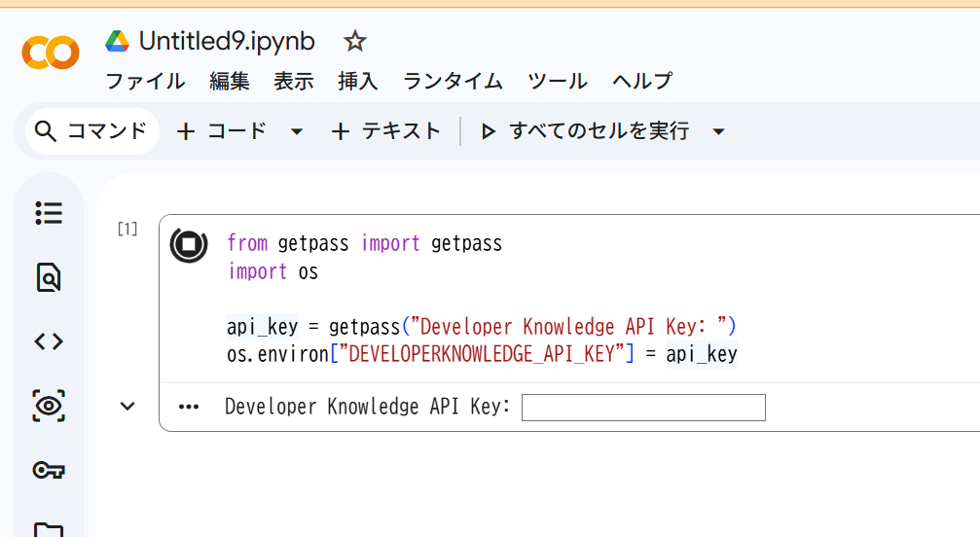The image size is (980, 537).
Task: Open the find and replace sidebar panel
Action: (49, 277)
